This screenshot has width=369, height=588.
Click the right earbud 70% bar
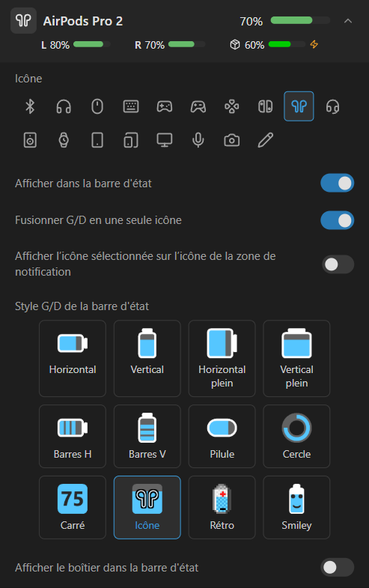[x=186, y=44]
